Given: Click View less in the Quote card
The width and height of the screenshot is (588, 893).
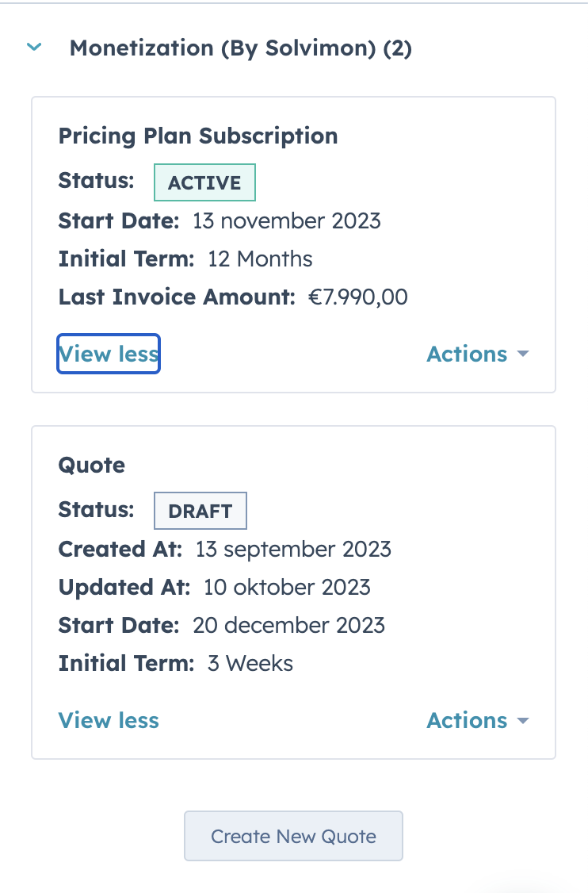Looking at the screenshot, I should [109, 720].
